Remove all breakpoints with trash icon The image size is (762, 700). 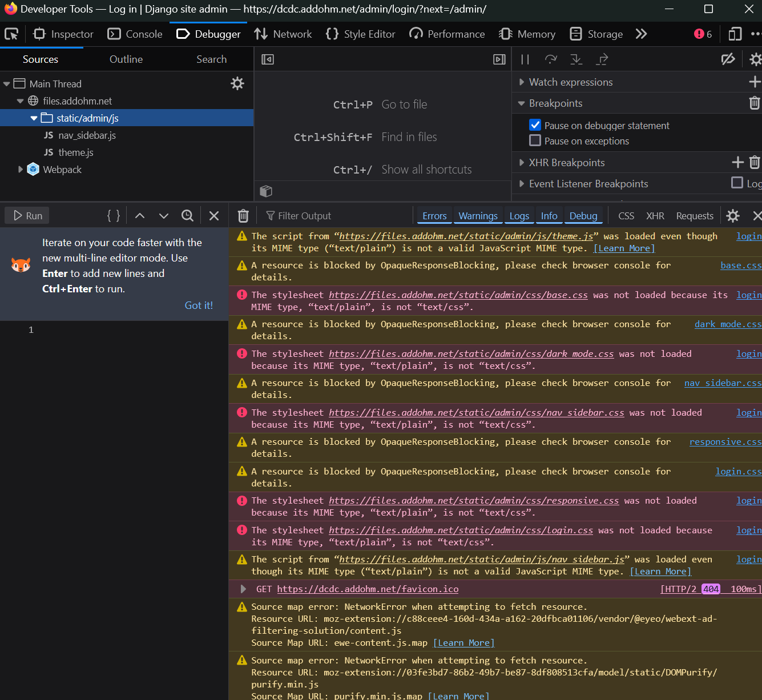(x=755, y=103)
